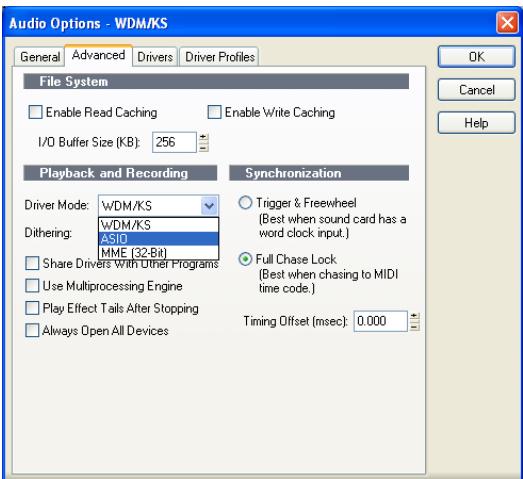Choose WDM/KS from the driver list
Screen dimensions: 523x479
[158, 225]
